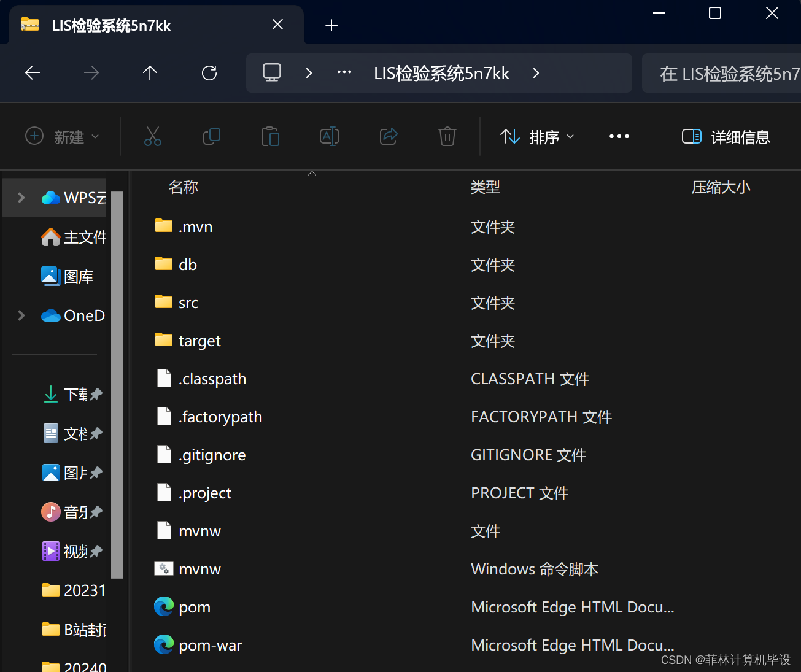Expand the 新建 new item menu
Viewport: 801px width, 672px height.
coord(61,136)
